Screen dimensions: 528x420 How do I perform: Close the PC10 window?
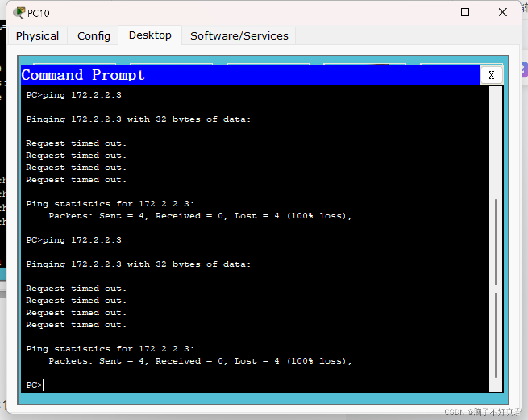(x=502, y=12)
